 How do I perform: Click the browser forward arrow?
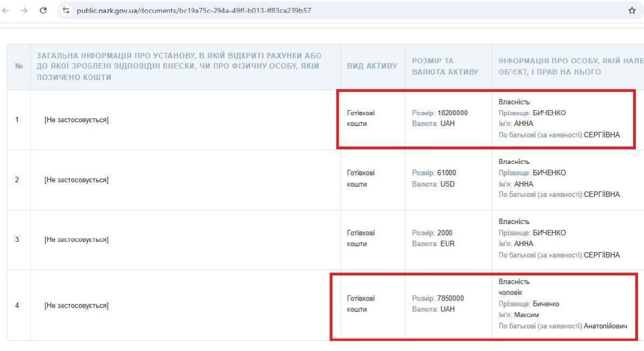[24, 10]
